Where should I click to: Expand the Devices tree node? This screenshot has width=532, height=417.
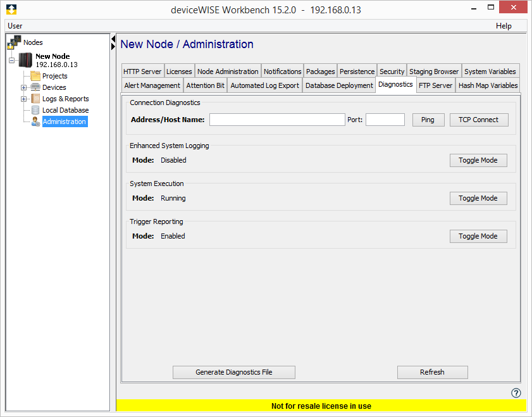(x=23, y=87)
